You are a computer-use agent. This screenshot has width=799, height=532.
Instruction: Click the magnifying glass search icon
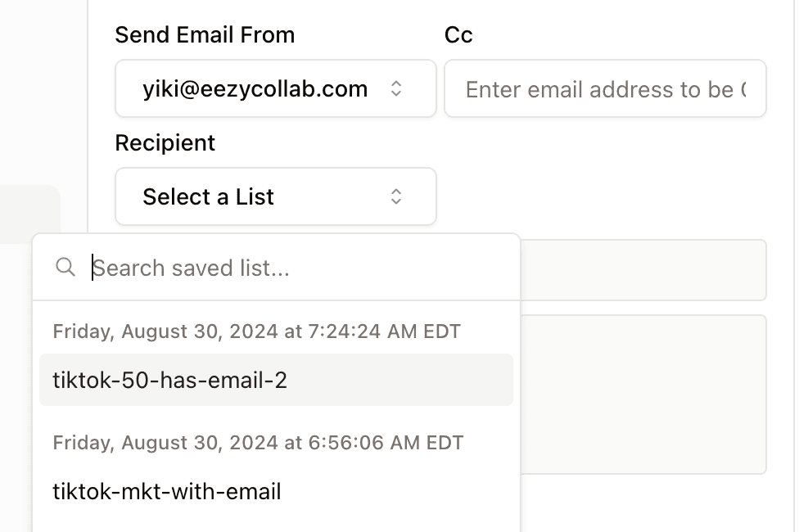[65, 267]
